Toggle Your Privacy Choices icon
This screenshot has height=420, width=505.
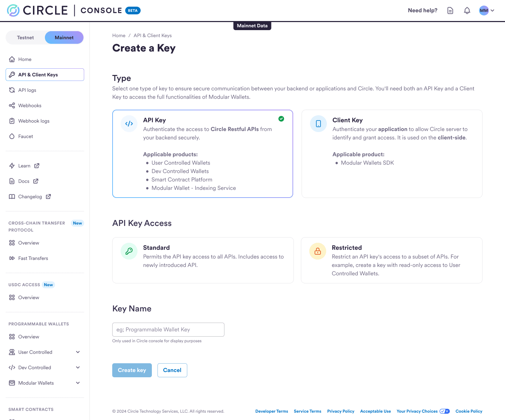pos(445,411)
